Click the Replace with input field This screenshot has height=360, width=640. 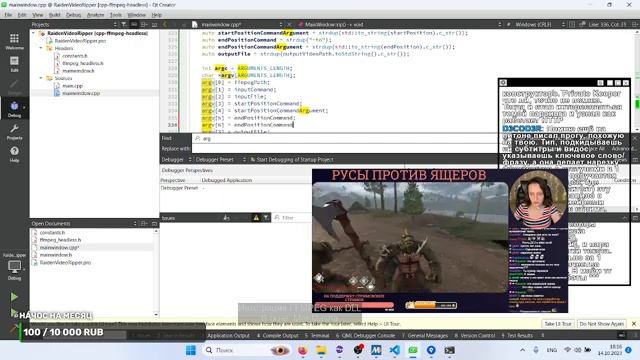pos(345,149)
